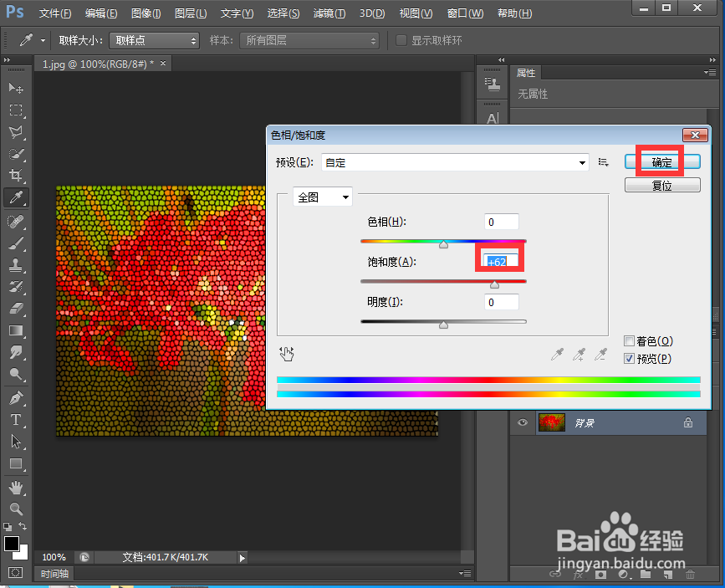
Task: Click the 复位 reset button
Action: pos(662,185)
